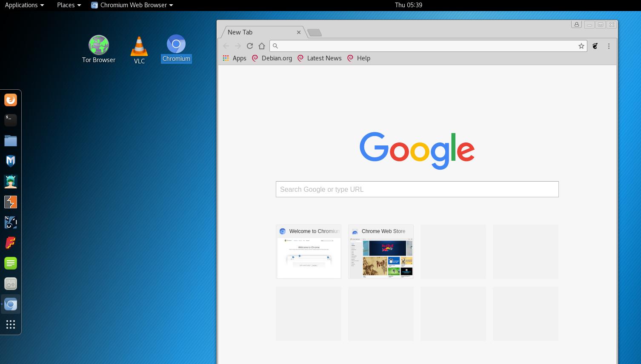Open Maltego icon in the dock
Viewport: 641px width, 364px height.
[x=11, y=222]
